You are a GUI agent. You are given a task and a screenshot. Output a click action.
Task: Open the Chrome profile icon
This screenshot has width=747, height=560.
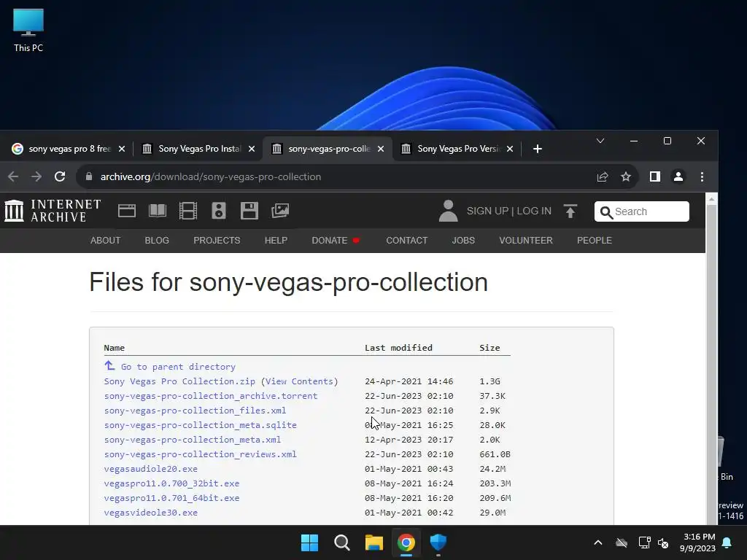pos(678,176)
